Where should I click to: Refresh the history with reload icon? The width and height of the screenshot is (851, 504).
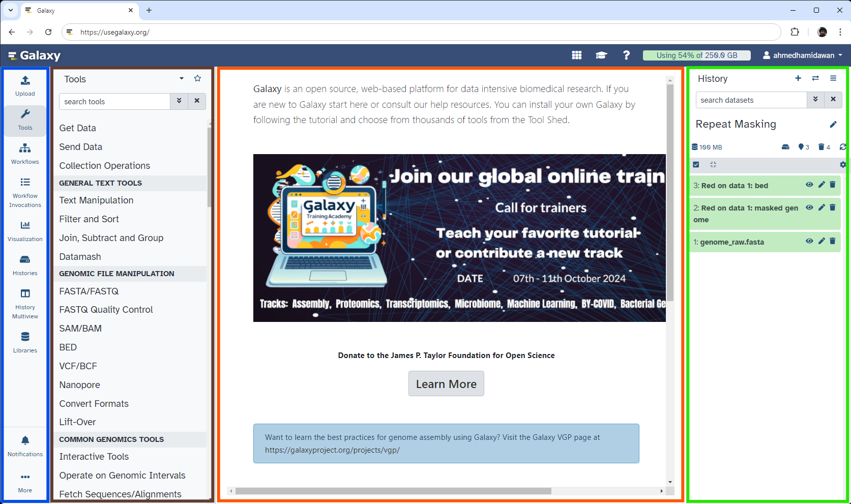(843, 147)
